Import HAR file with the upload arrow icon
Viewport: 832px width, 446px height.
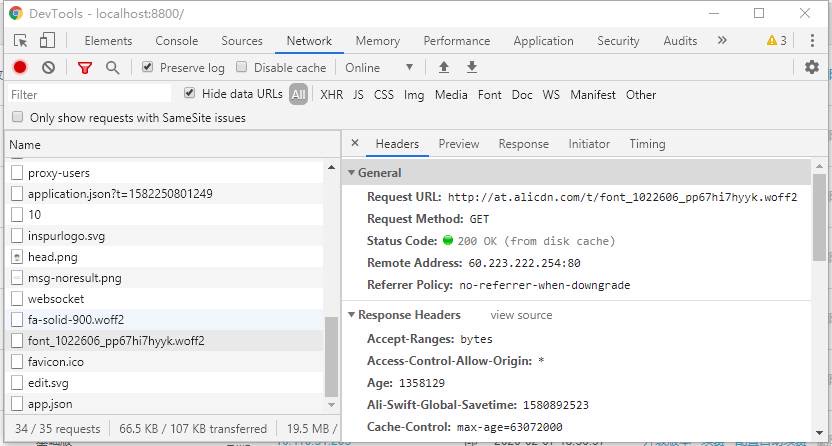click(444, 67)
